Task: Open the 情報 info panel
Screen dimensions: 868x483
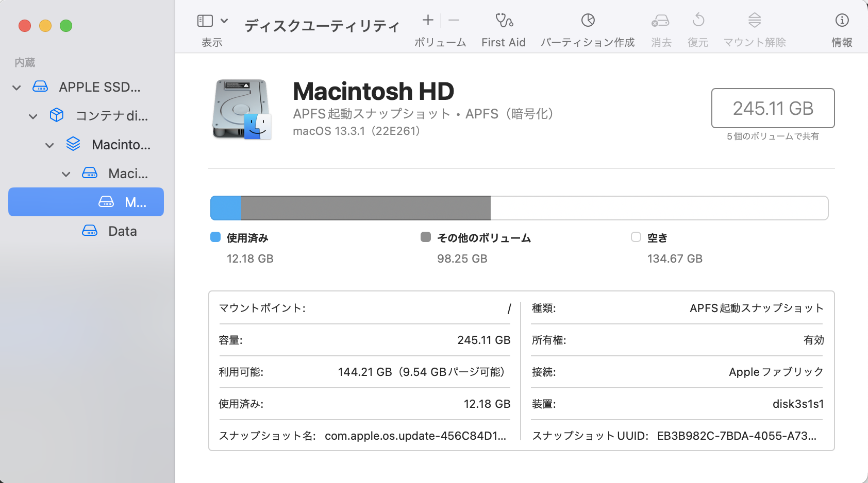Action: click(x=841, y=28)
